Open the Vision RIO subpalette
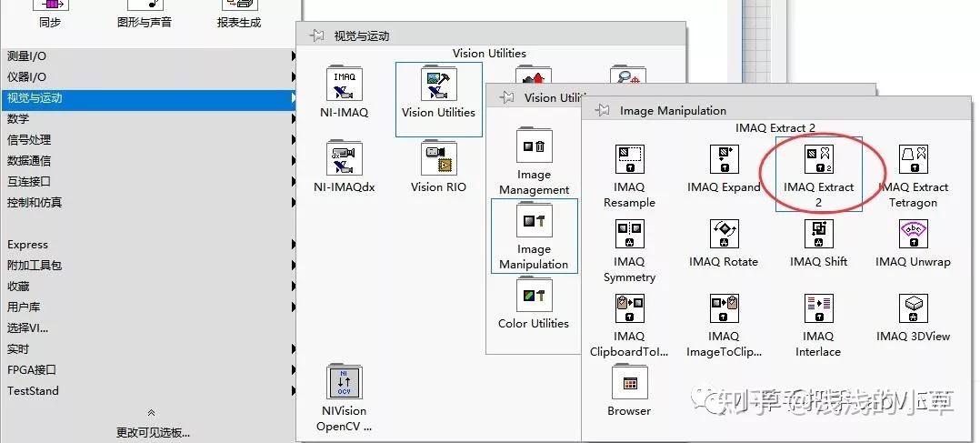 point(439,159)
